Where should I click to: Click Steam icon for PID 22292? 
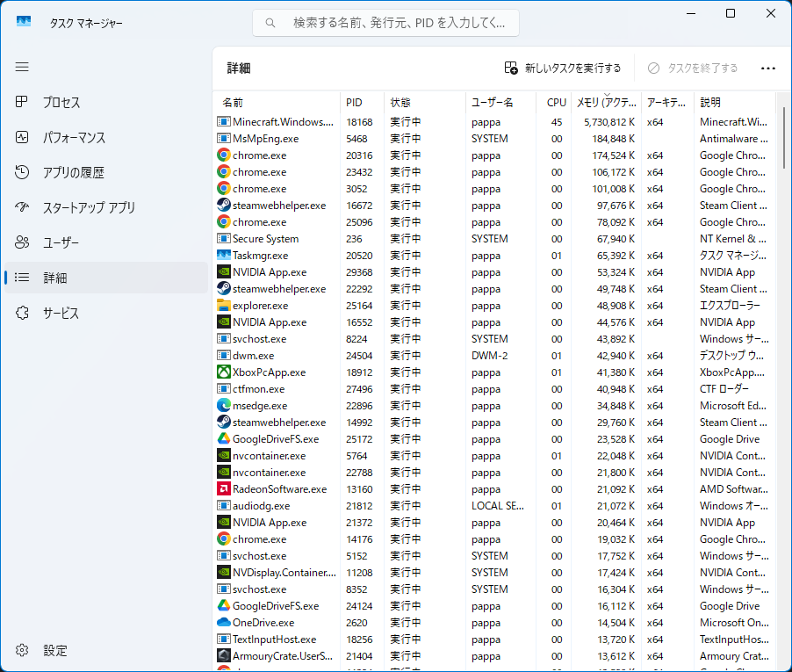[x=224, y=288]
